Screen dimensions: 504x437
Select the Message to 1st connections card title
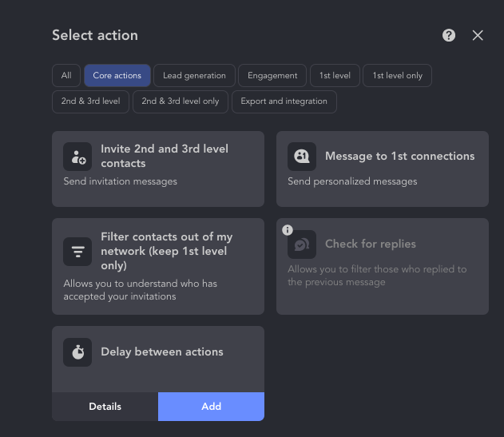coord(399,157)
